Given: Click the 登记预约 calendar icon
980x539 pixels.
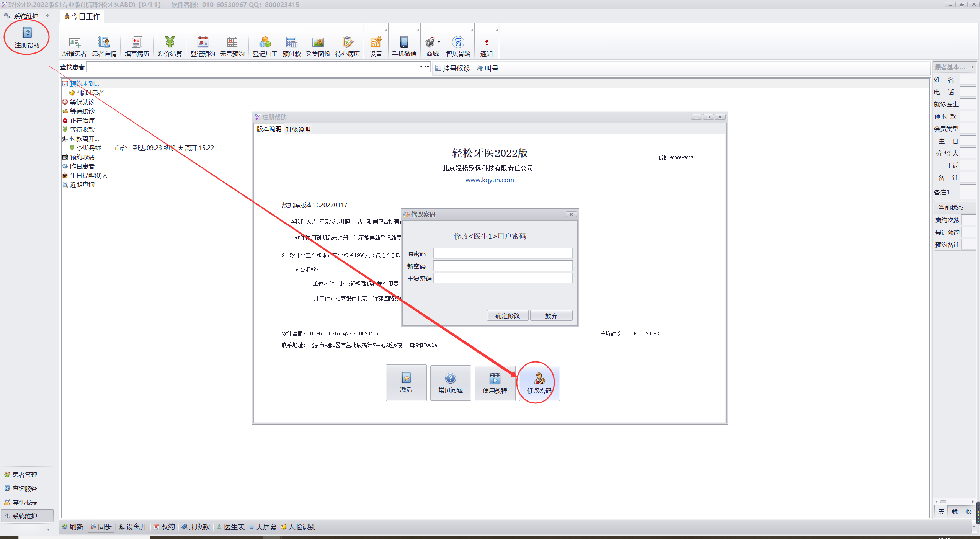Looking at the screenshot, I should tap(203, 46).
